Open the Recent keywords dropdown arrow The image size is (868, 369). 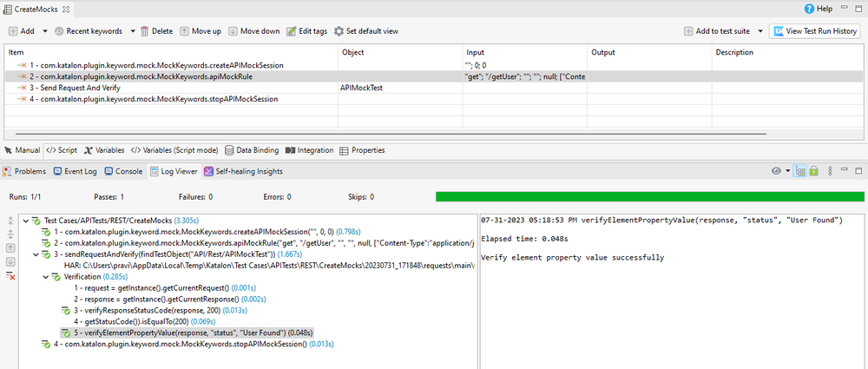pyautogui.click(x=133, y=31)
